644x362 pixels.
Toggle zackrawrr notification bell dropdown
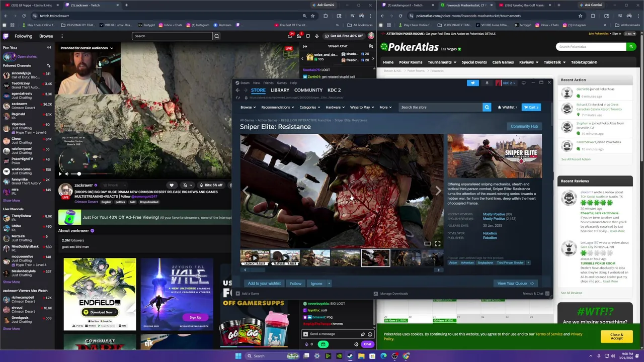click(x=187, y=185)
